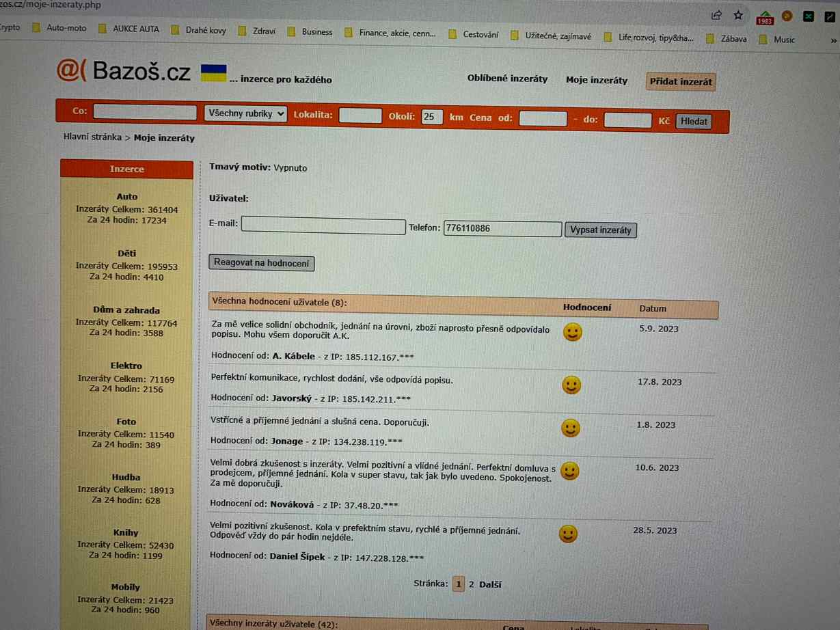Viewport: 840px width, 630px height.
Task: Open the Business bookmark folder
Action: coord(310,31)
